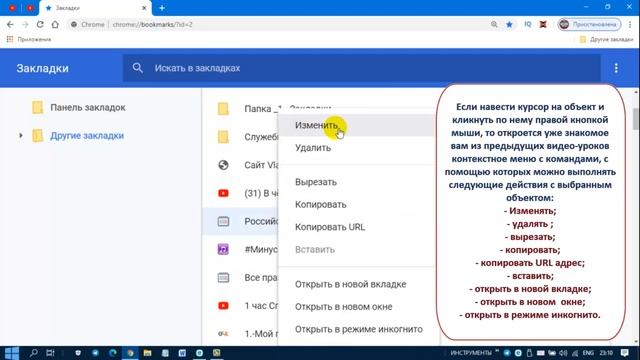Open the IQ extension icon
Screen dimensions: 640x360
[x=528, y=24]
